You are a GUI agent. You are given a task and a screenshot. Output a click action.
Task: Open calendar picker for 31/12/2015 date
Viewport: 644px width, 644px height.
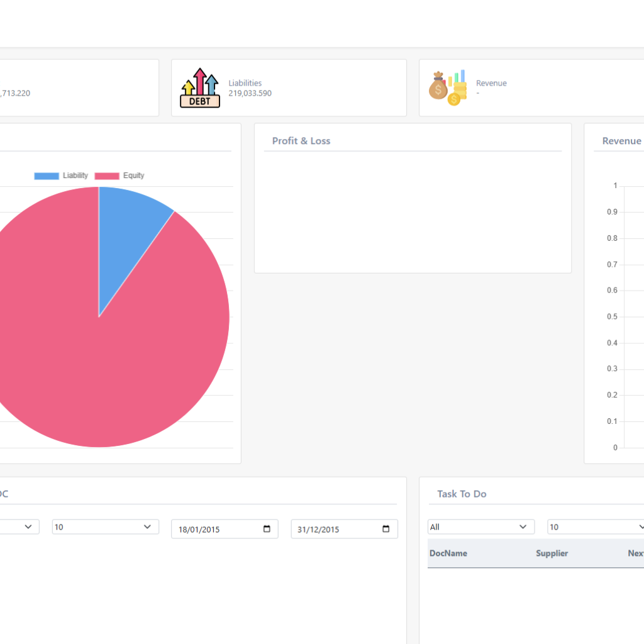[386, 529]
